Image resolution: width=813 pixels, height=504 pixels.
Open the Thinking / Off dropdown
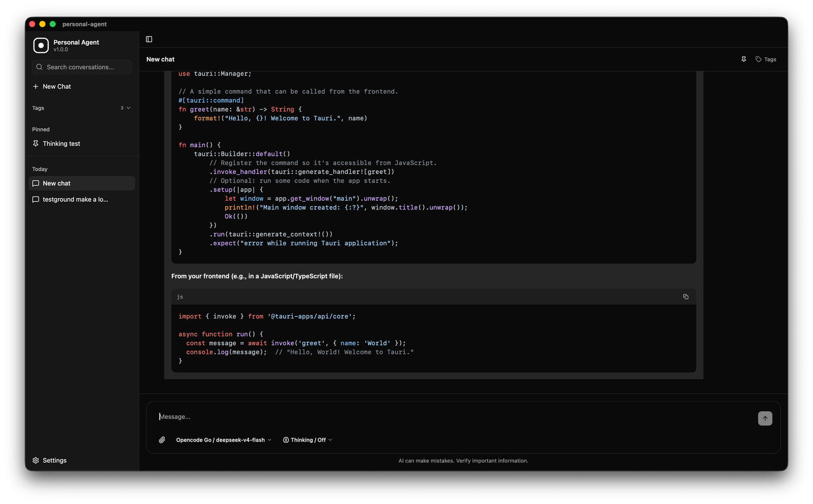tap(307, 440)
